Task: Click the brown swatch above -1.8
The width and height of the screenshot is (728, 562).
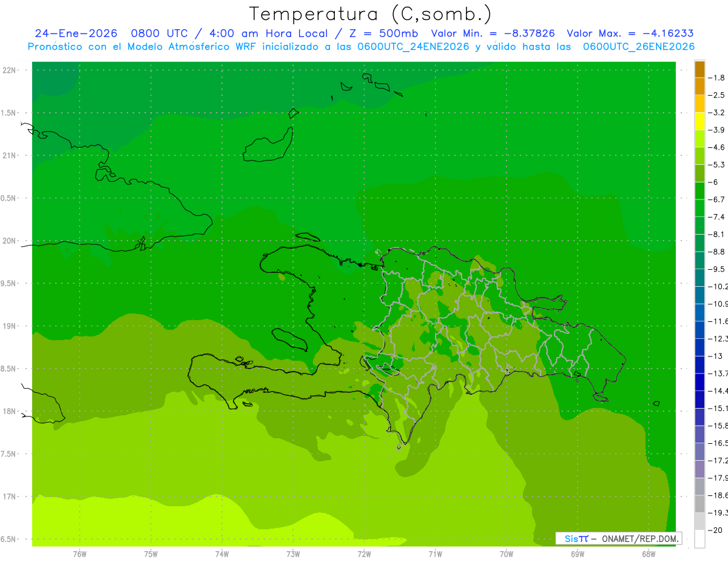Action: click(x=700, y=69)
